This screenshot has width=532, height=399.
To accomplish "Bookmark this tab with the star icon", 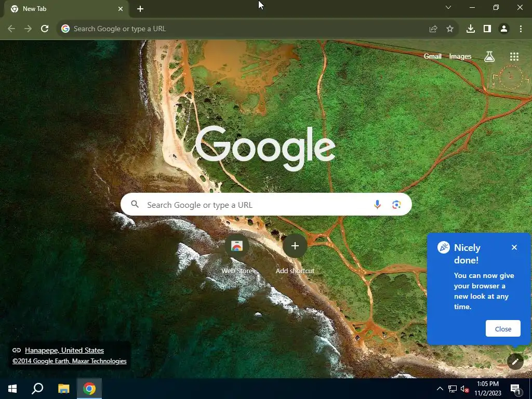I will pos(449,29).
